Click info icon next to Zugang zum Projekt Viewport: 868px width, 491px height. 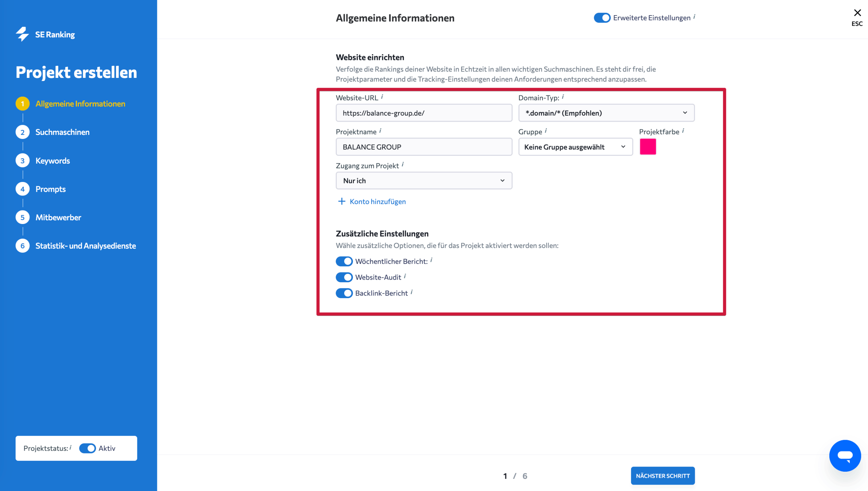point(403,165)
